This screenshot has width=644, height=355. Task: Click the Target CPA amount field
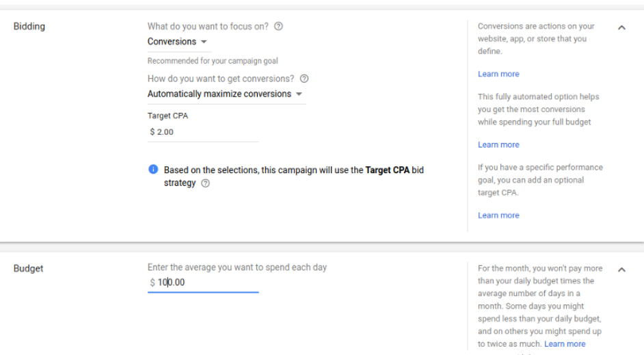(x=202, y=132)
